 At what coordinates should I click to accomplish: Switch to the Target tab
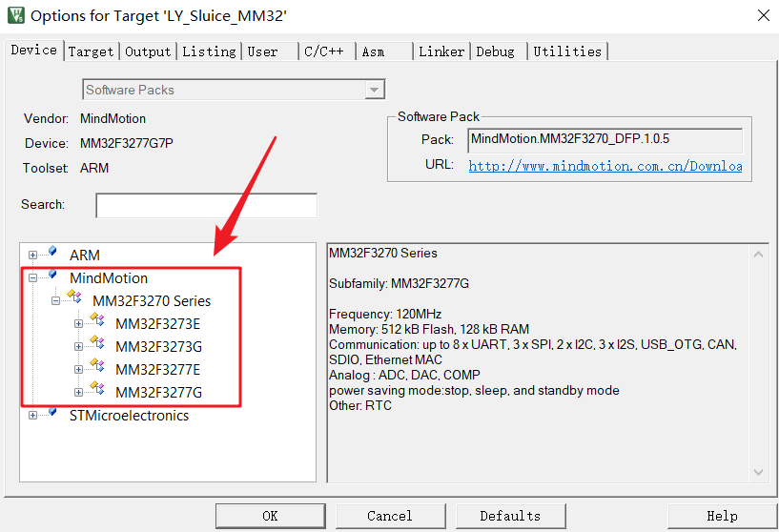(x=91, y=51)
